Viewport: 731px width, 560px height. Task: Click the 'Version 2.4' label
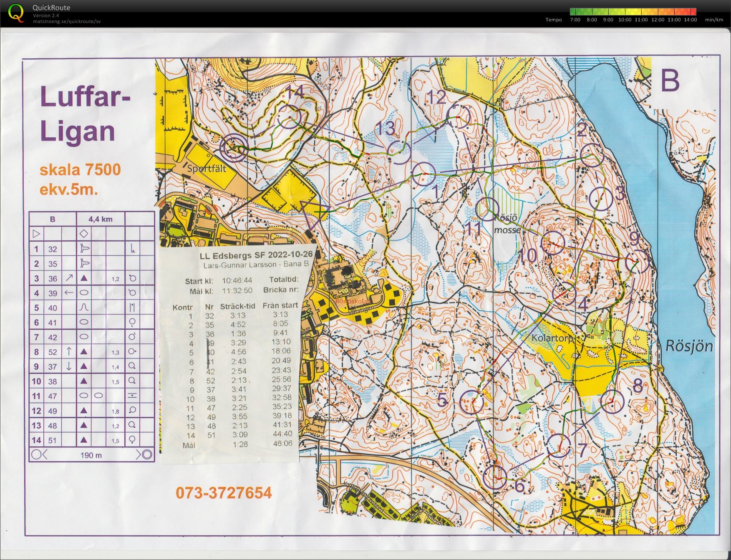click(46, 15)
